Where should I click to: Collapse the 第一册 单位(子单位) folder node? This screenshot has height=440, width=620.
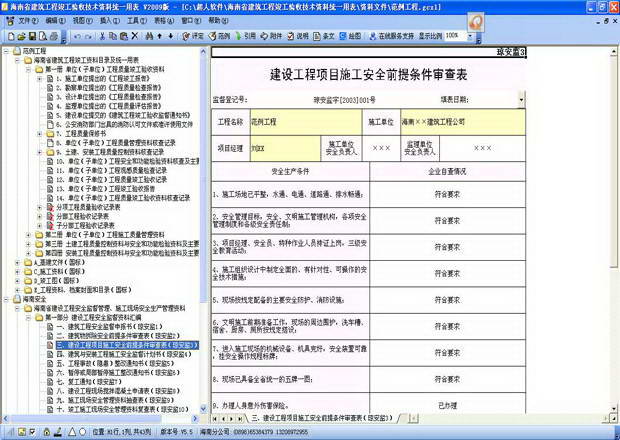tap(28, 70)
